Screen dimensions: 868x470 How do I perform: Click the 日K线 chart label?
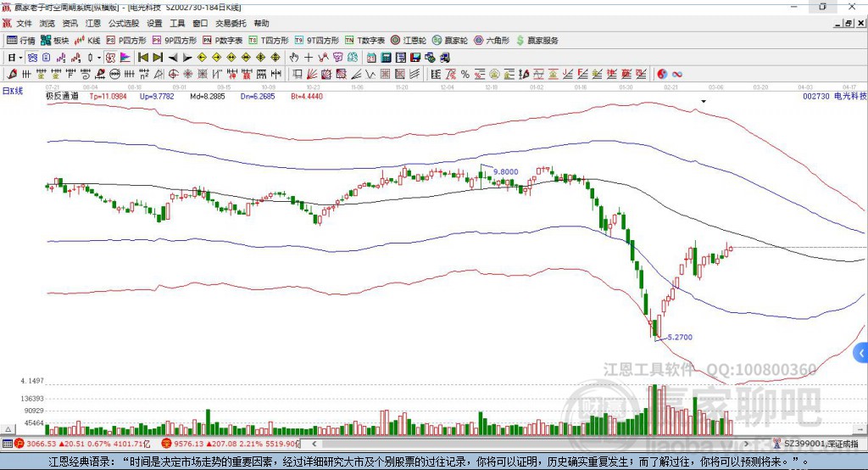[13, 91]
